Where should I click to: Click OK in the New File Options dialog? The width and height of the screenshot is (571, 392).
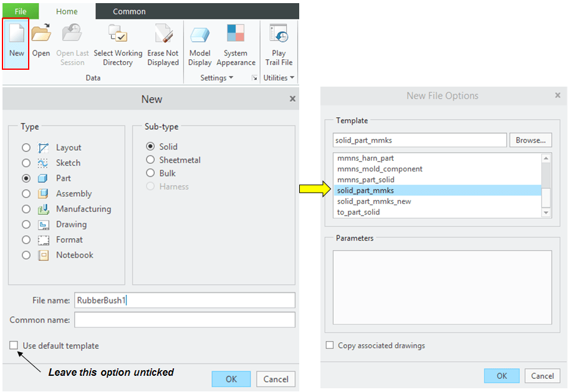tap(502, 376)
